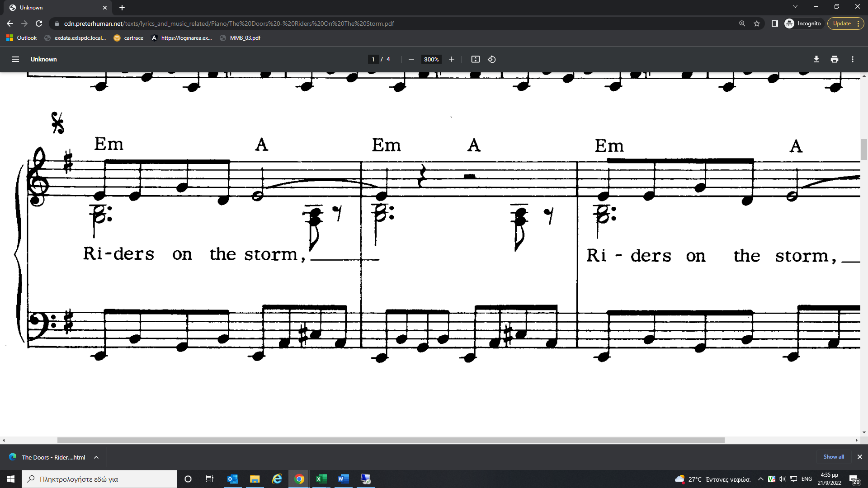The image size is (868, 488).
Task: Bookmark this page with the star icon
Action: pyautogui.click(x=757, y=23)
